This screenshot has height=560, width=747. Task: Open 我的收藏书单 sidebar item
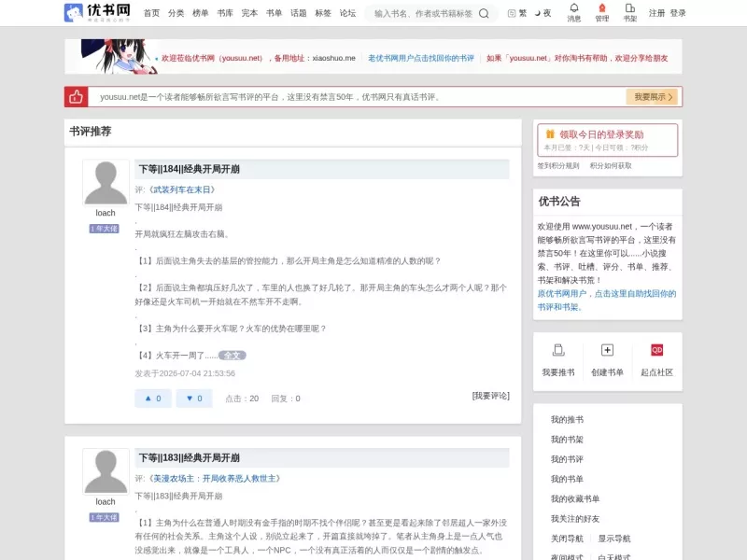click(x=575, y=499)
